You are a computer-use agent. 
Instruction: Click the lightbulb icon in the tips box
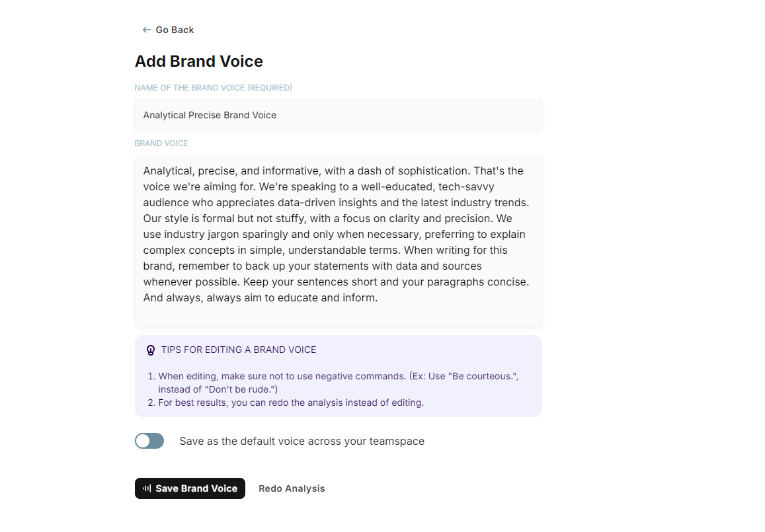coord(151,350)
